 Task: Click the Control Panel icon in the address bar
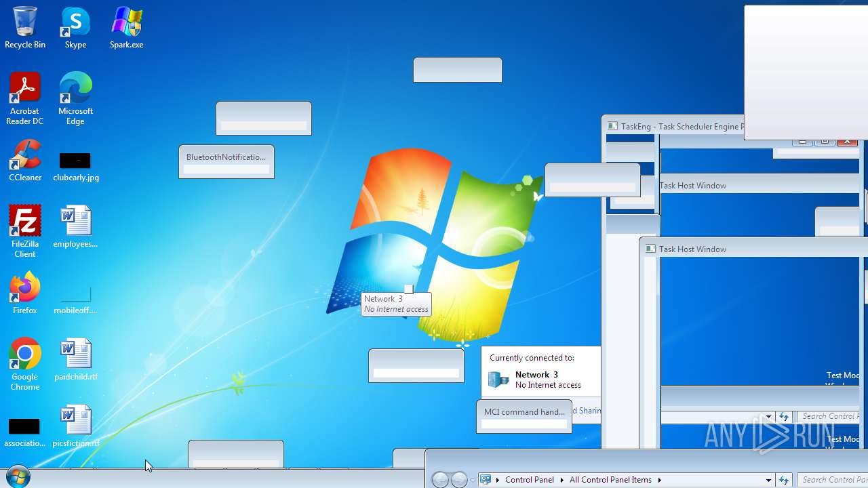point(486,480)
